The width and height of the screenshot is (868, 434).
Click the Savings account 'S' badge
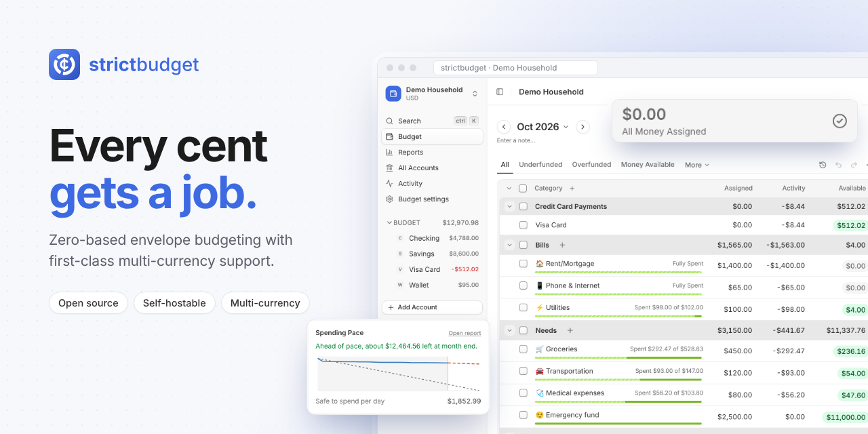(x=400, y=254)
